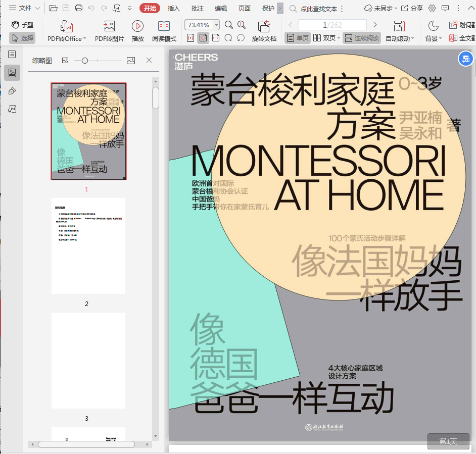Toggle 连续阅读 continuous reading

362,38
